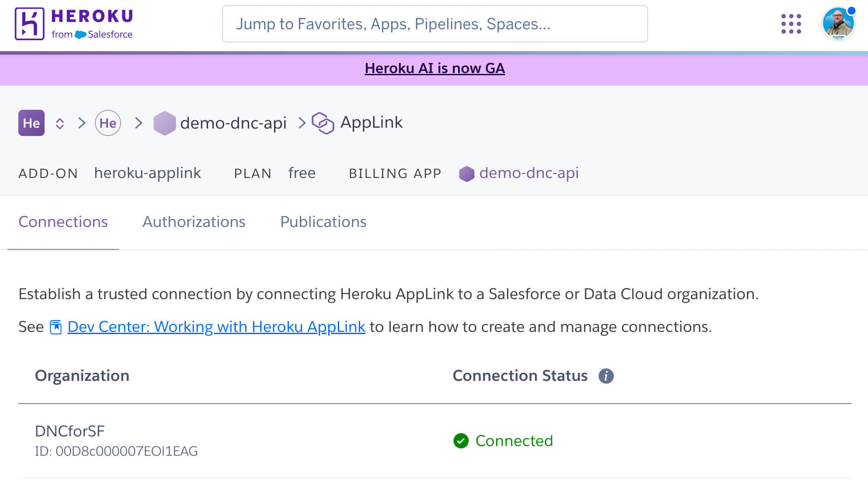The image size is (868, 481).
Task: Click the demo-dnc-api billing app link
Action: [529, 173]
